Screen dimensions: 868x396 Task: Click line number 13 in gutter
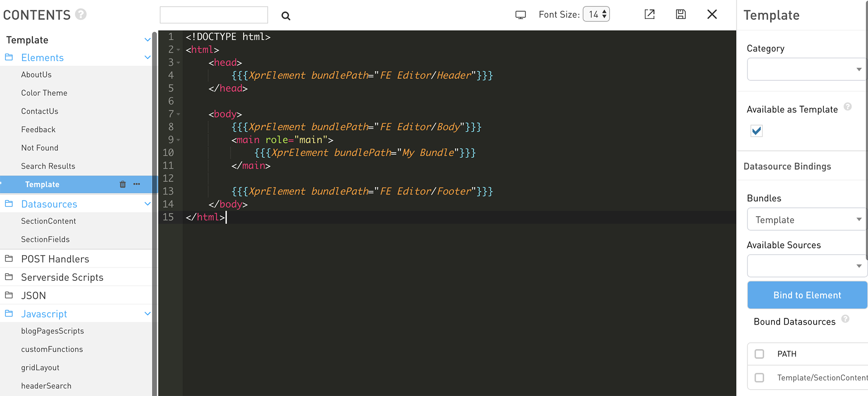(168, 191)
